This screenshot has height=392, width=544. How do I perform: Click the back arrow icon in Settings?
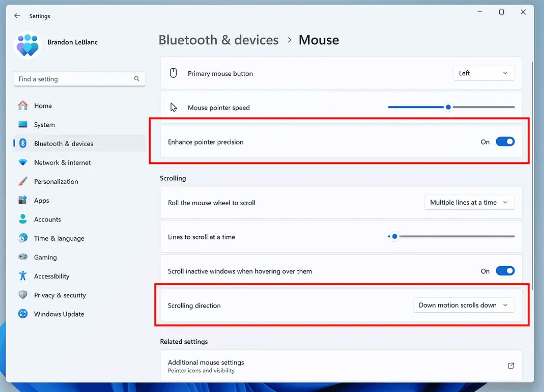point(17,16)
